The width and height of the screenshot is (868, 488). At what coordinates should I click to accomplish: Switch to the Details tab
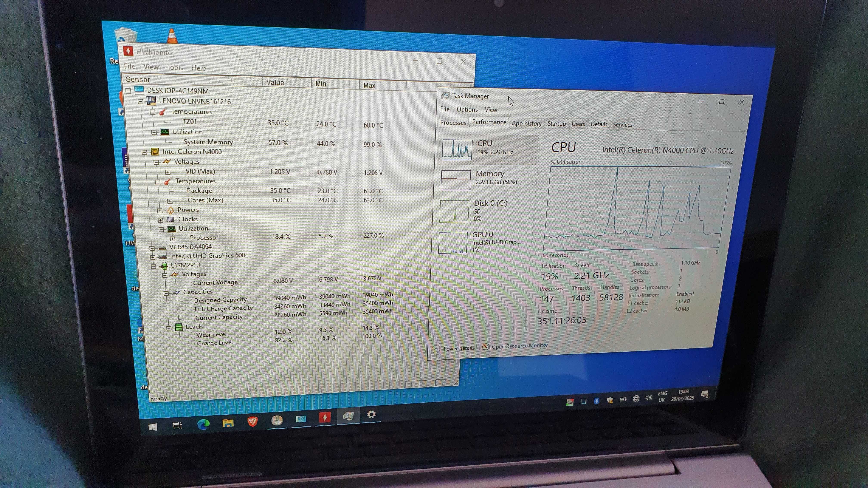(x=599, y=124)
